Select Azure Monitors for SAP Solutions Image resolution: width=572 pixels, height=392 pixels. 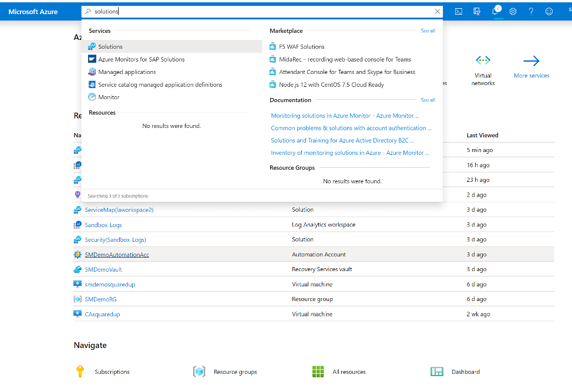pos(141,59)
